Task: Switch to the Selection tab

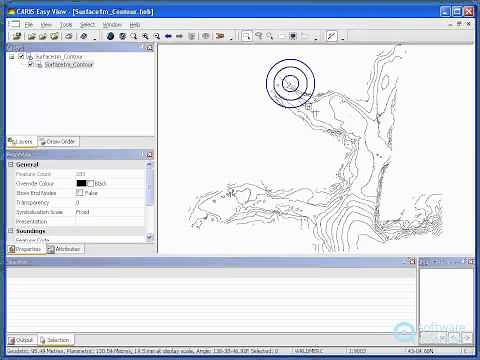Action: [x=55, y=340]
